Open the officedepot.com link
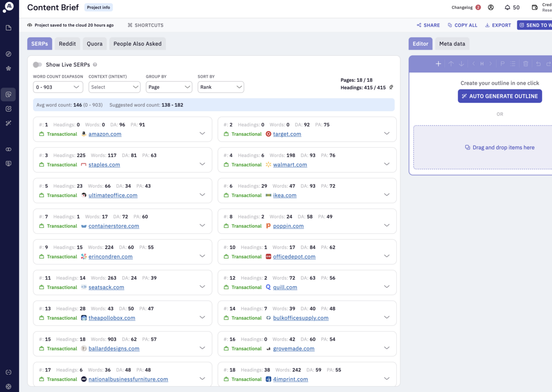This screenshot has width=552, height=392. click(x=294, y=257)
